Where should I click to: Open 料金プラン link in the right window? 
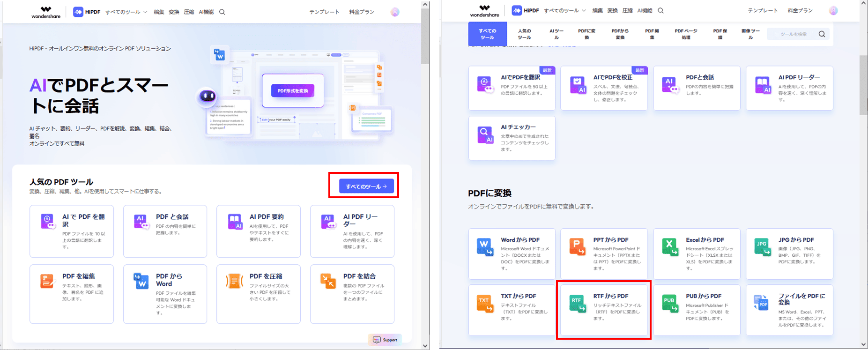pyautogui.click(x=800, y=10)
